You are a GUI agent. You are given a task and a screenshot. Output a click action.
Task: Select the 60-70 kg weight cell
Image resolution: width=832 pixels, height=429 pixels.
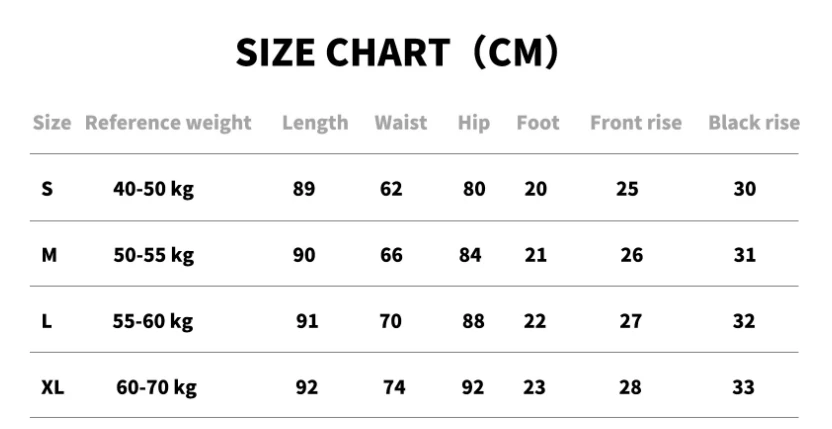point(156,387)
